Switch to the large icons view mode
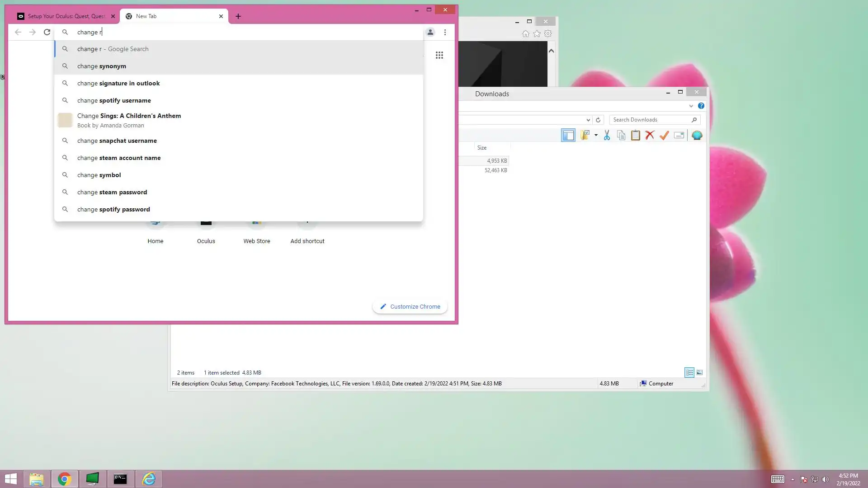The image size is (868, 488). (x=699, y=372)
